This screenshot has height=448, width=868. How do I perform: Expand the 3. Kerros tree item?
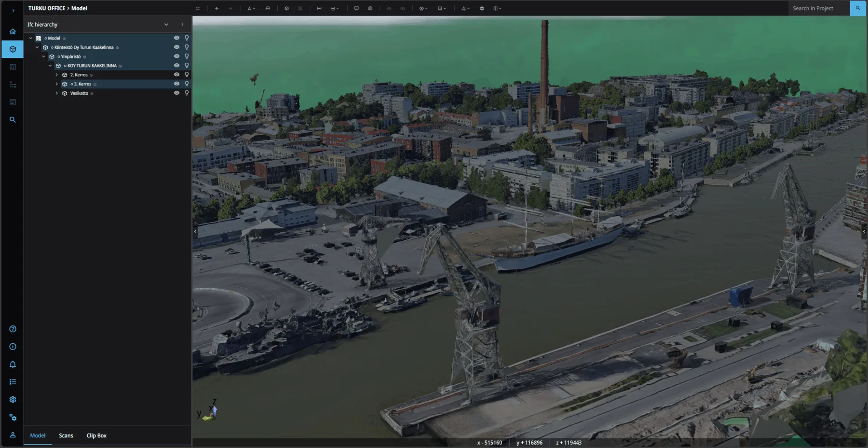tap(57, 84)
